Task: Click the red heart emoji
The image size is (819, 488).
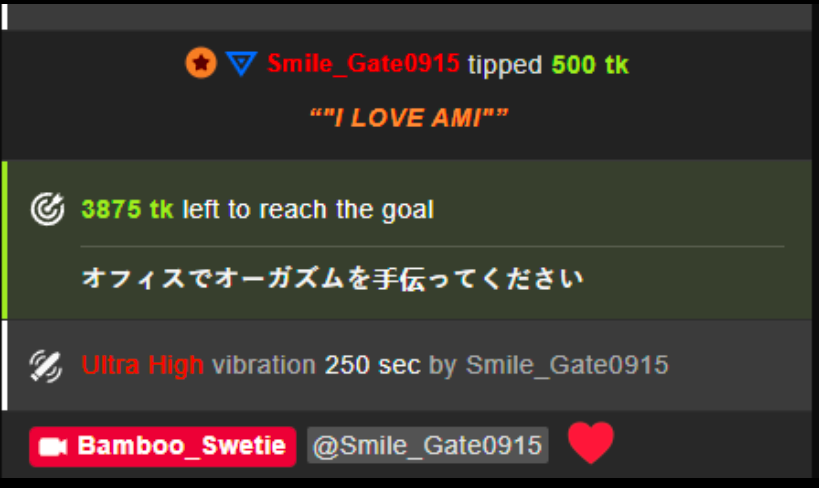Action: (591, 443)
